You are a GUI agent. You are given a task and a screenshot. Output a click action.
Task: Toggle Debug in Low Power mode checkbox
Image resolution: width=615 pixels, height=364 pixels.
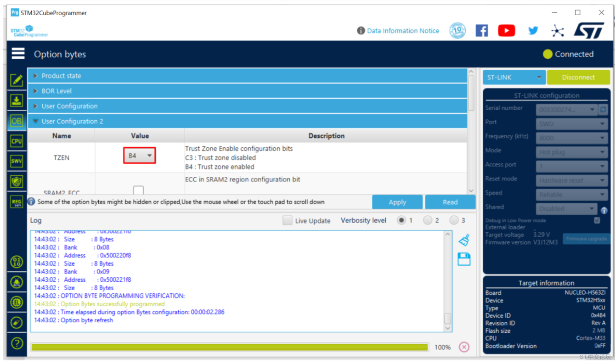coord(597,220)
